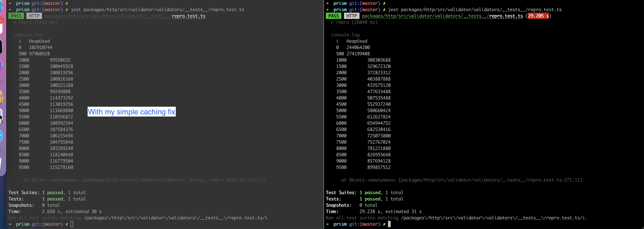This screenshot has height=229, width=644.
Task: Select heap value 102910744
Action: click(41, 47)
